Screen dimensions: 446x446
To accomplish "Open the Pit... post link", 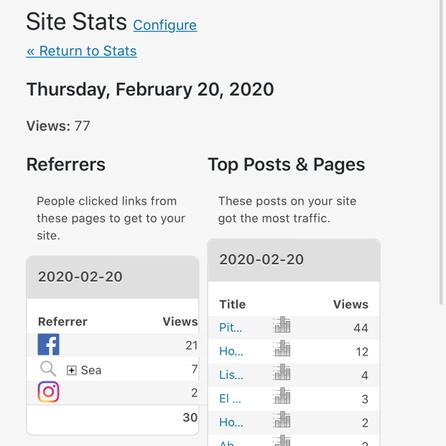I will 231,327.
